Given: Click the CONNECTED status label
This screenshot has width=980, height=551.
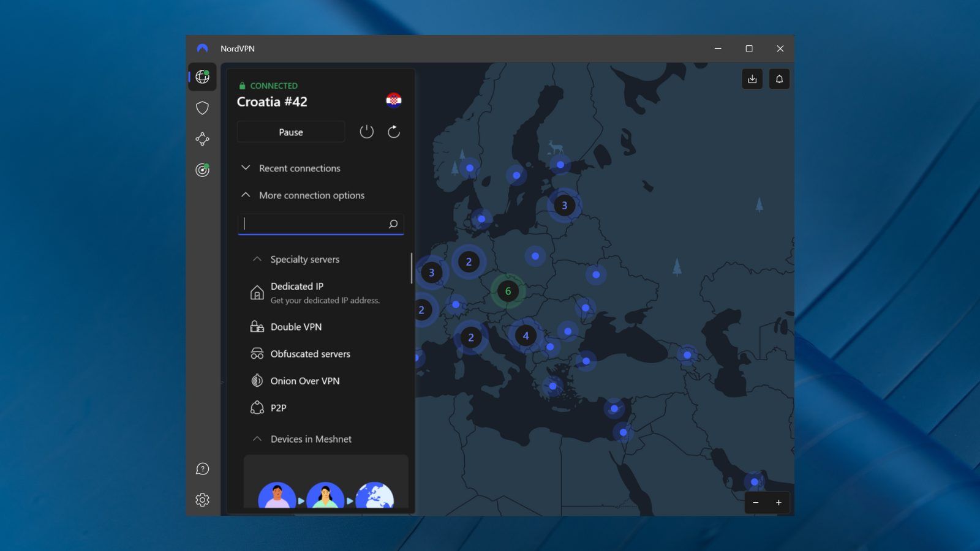Looking at the screenshot, I should pyautogui.click(x=274, y=86).
